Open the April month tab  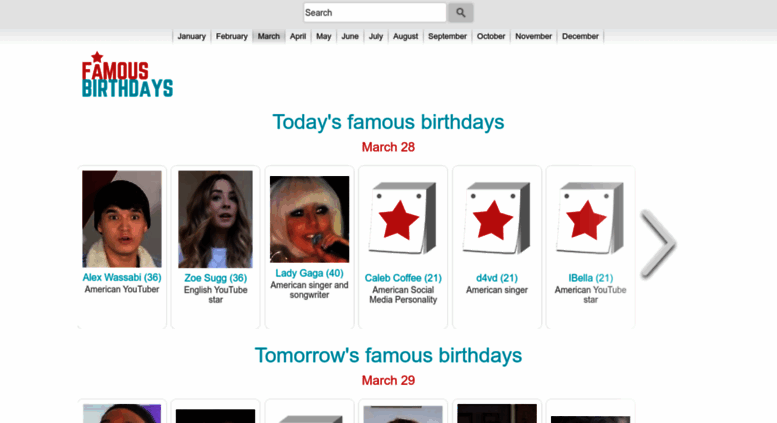coord(298,36)
